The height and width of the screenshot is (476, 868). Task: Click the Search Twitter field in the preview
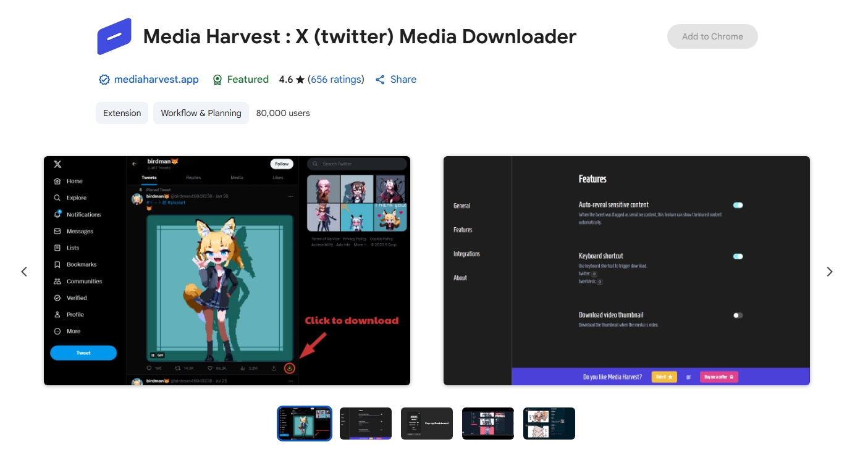click(x=357, y=164)
